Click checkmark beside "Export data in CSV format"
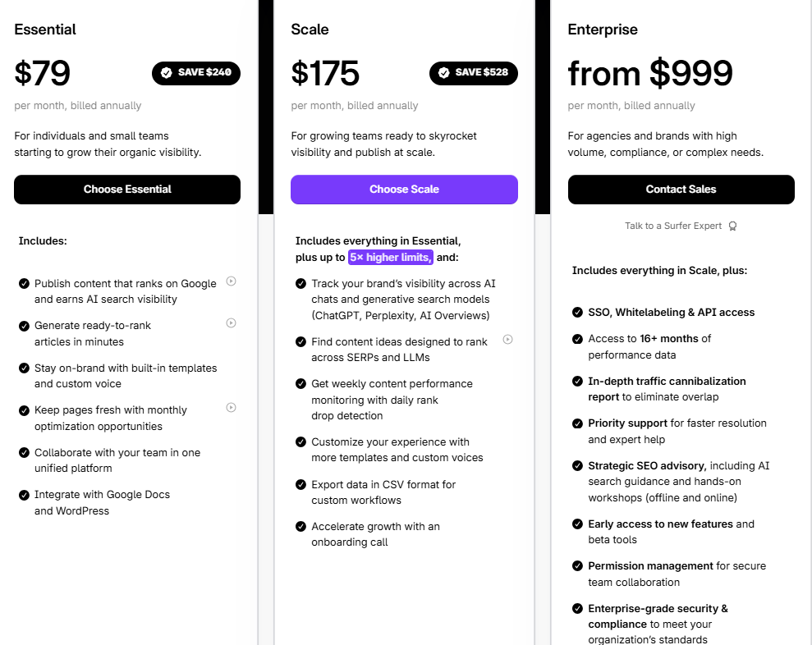 tap(300, 484)
